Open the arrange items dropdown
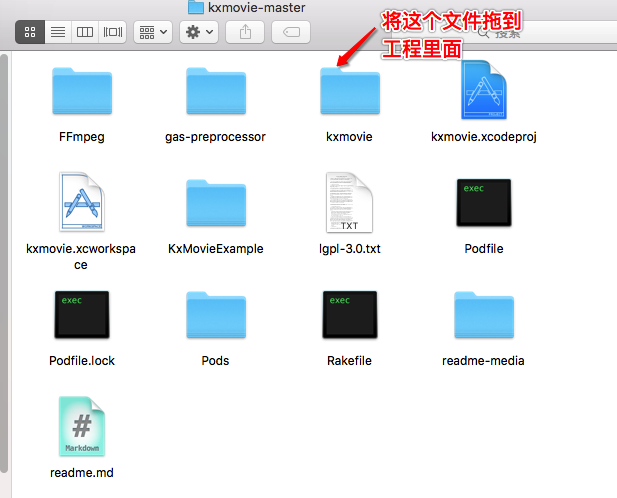The height and width of the screenshot is (498, 617). [x=153, y=32]
